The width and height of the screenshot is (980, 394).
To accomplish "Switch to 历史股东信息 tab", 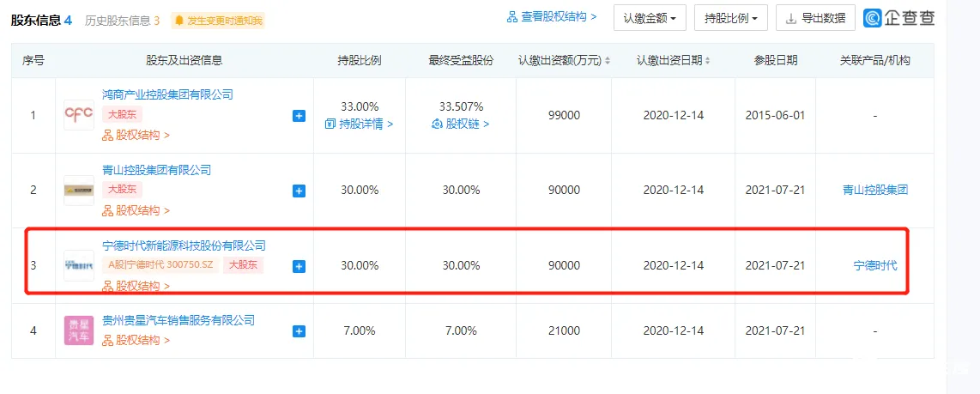I will pyautogui.click(x=122, y=21).
